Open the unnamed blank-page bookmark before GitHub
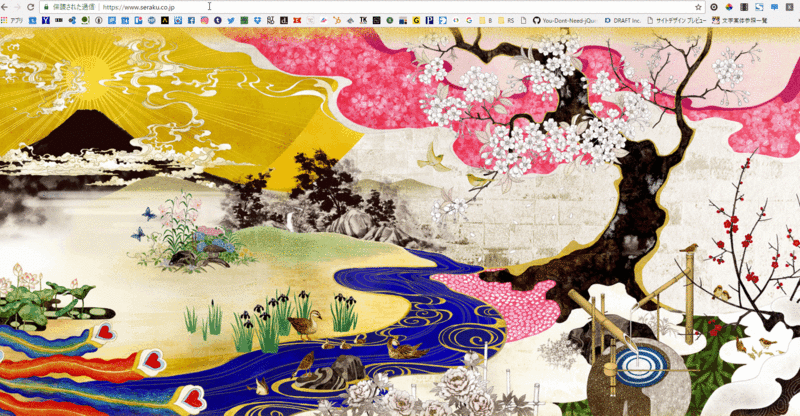The width and height of the screenshot is (800, 416). point(523,20)
